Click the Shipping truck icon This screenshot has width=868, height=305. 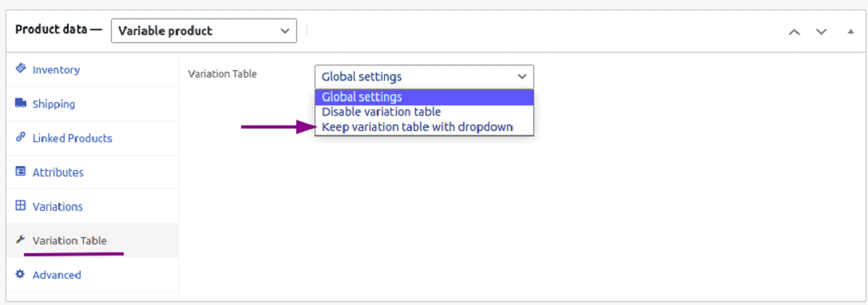tap(21, 103)
